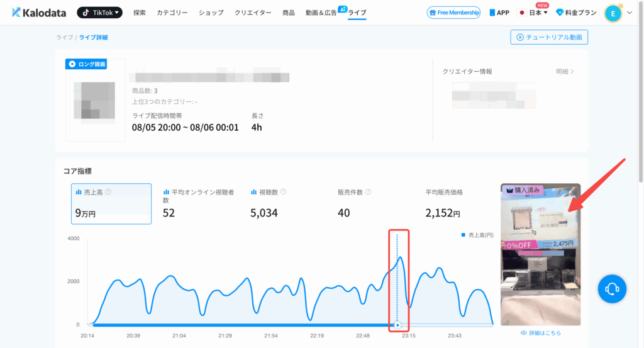Viewport: 644px width, 348px height.
Task: Open the customer support headset button
Action: 612,289
